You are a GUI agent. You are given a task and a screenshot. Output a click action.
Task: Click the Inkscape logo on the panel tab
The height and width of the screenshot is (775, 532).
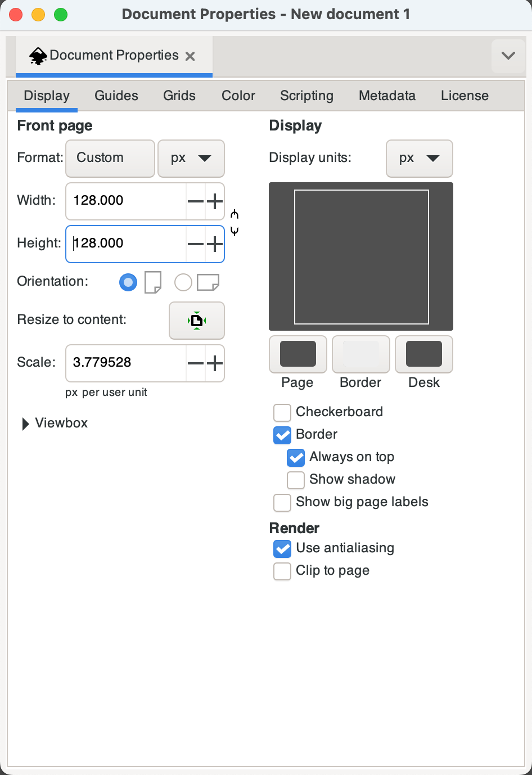37,55
